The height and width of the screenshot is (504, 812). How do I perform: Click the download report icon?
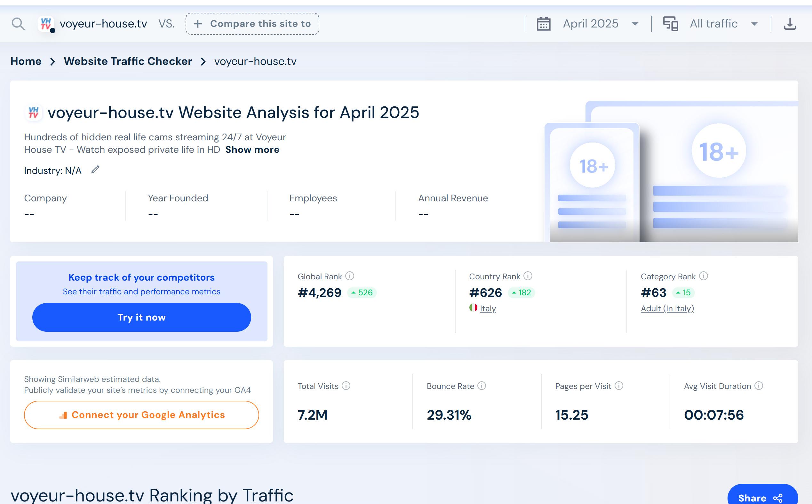790,24
